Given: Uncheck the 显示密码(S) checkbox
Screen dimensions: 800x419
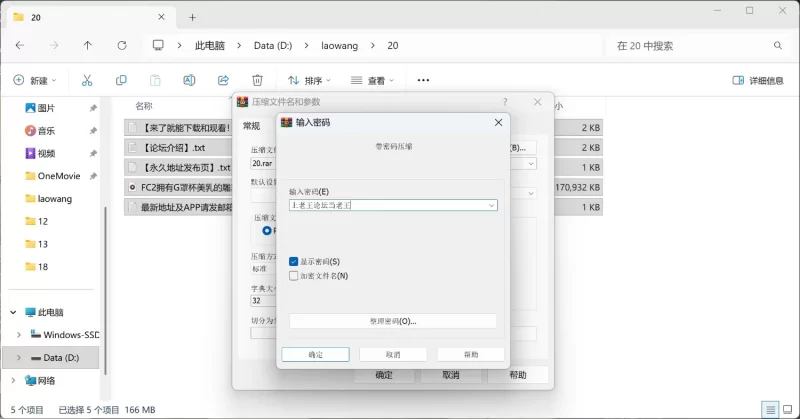Looking at the screenshot, I should [x=293, y=261].
